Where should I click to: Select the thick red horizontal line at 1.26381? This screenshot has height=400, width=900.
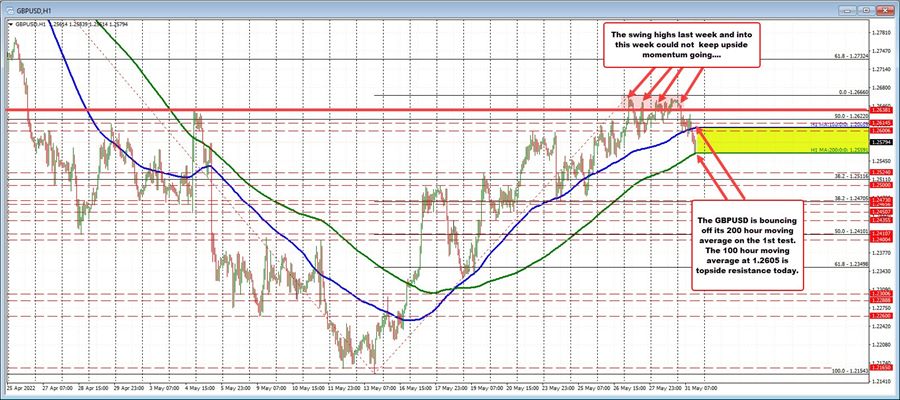[439, 109]
